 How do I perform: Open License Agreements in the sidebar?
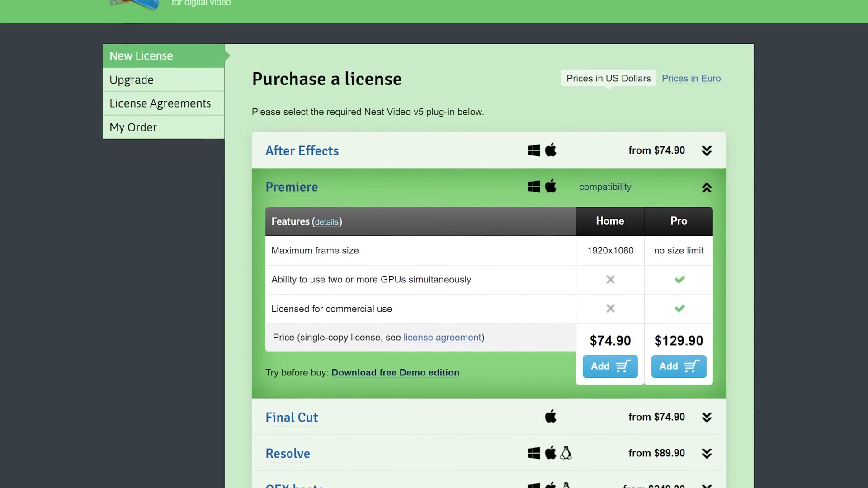click(164, 103)
